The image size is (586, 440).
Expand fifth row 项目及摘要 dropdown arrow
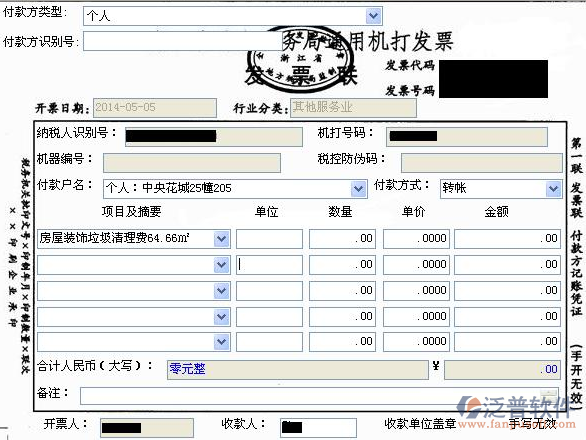click(x=222, y=342)
